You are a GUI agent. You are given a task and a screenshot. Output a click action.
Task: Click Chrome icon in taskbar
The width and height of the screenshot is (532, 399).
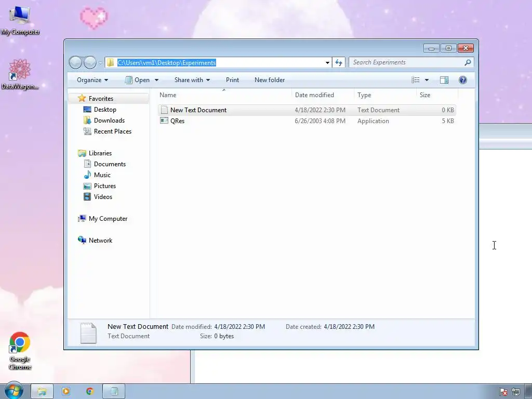tap(89, 392)
